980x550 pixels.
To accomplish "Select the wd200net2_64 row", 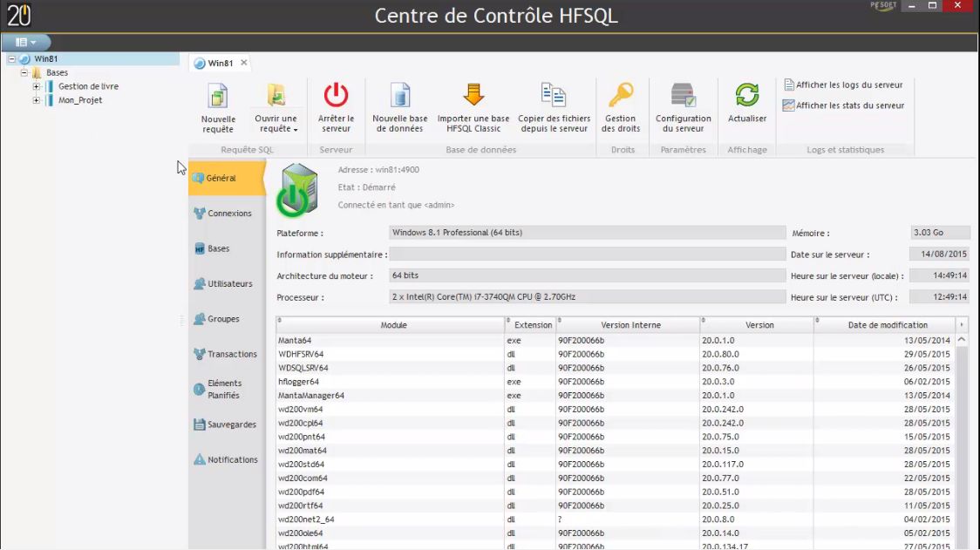I will click(615, 519).
